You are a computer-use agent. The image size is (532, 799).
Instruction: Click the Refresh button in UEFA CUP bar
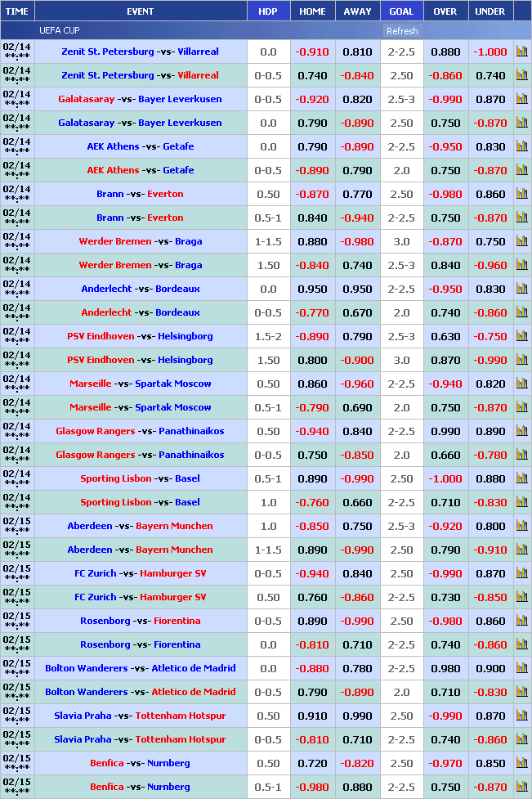[402, 31]
